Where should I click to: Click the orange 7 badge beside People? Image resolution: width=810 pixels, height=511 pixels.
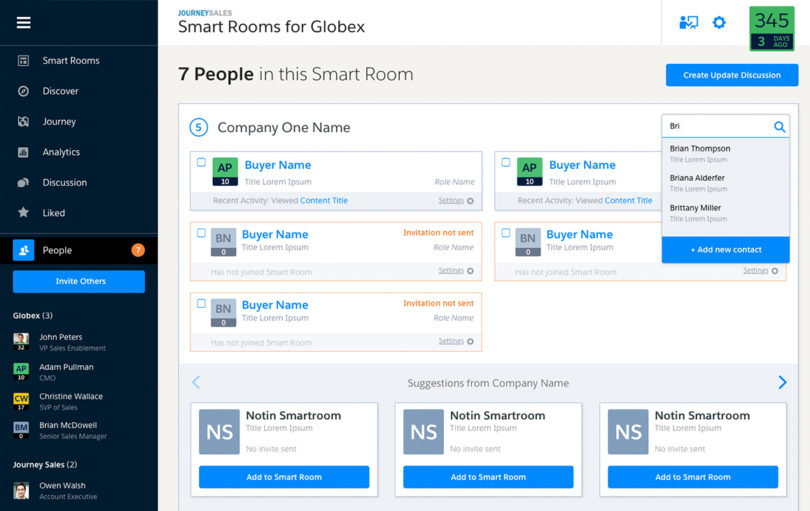[x=138, y=250]
